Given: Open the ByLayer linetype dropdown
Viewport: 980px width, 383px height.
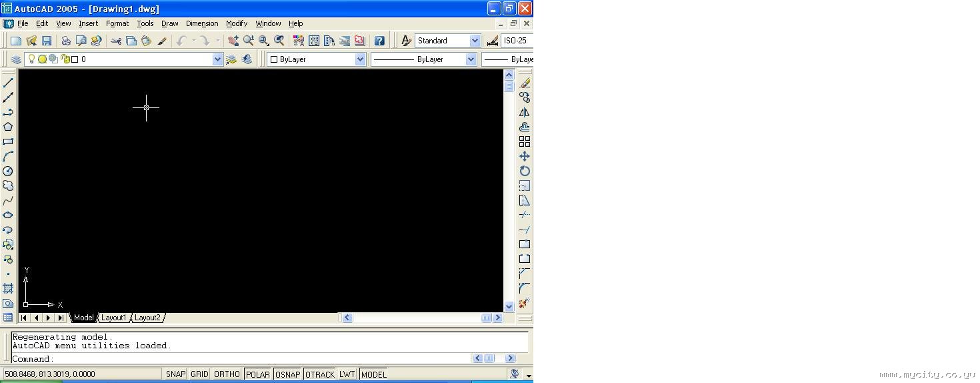Looking at the screenshot, I should click(x=471, y=59).
